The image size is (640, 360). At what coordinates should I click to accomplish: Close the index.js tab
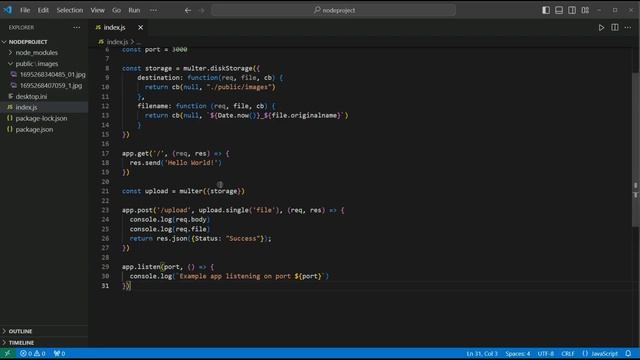pos(140,27)
